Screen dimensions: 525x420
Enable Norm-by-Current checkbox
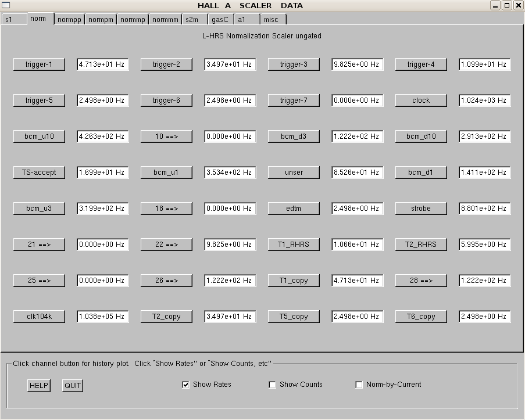tap(359, 385)
